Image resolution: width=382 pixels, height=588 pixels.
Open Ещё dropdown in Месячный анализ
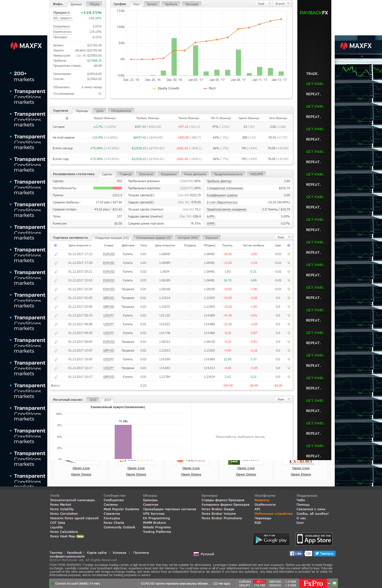tap(283, 399)
